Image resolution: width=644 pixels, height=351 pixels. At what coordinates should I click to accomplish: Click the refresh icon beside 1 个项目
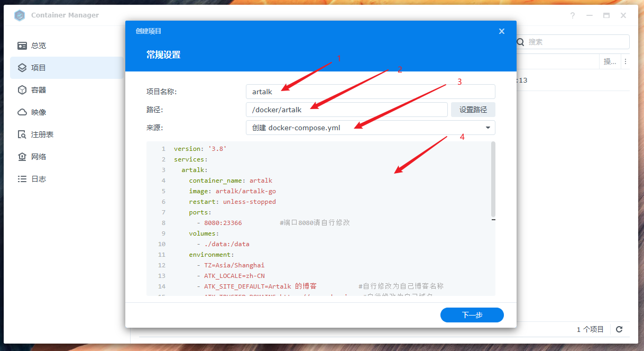(x=619, y=329)
